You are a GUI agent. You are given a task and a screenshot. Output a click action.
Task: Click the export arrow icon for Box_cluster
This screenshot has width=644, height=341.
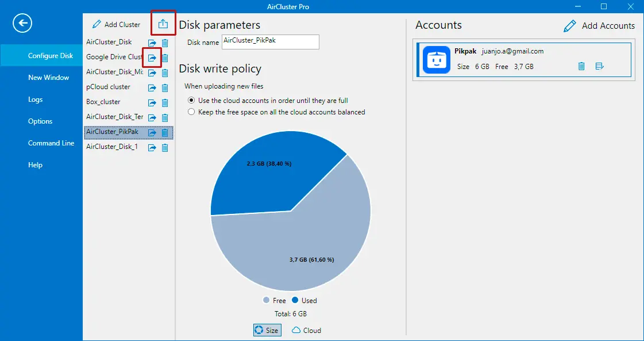pos(152,103)
